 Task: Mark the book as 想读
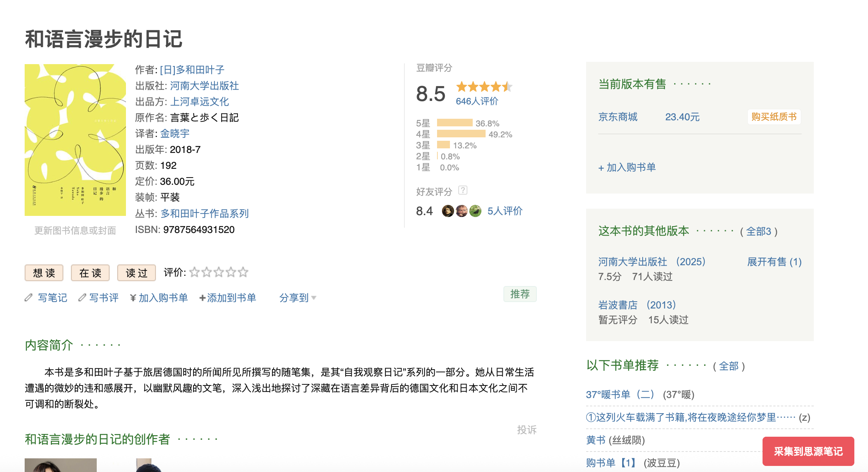click(44, 273)
